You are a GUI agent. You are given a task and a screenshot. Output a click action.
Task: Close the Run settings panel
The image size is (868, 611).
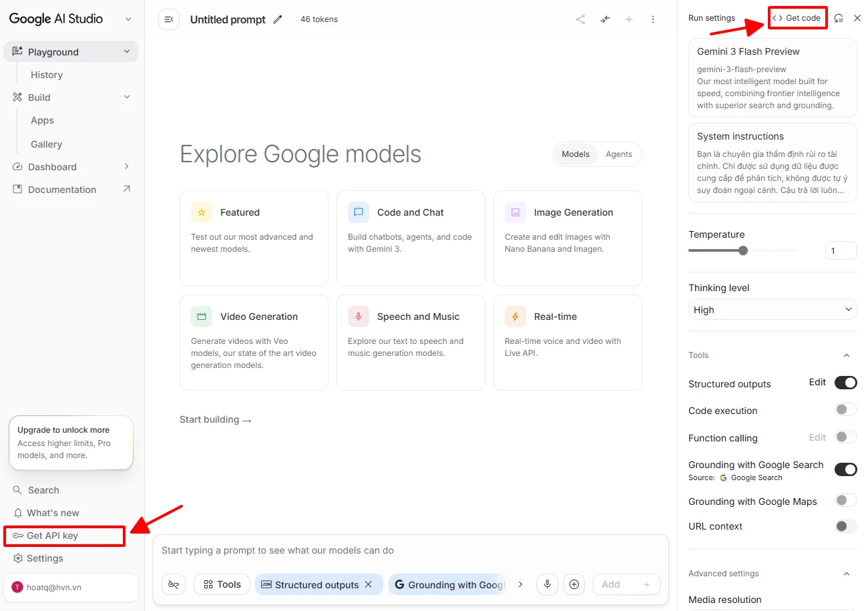pos(857,18)
